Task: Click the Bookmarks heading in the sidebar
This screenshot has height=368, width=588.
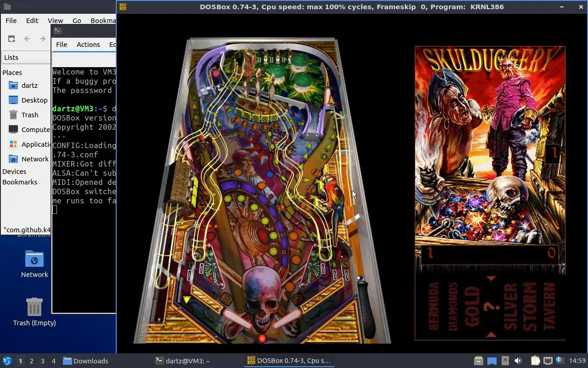Action: [20, 182]
